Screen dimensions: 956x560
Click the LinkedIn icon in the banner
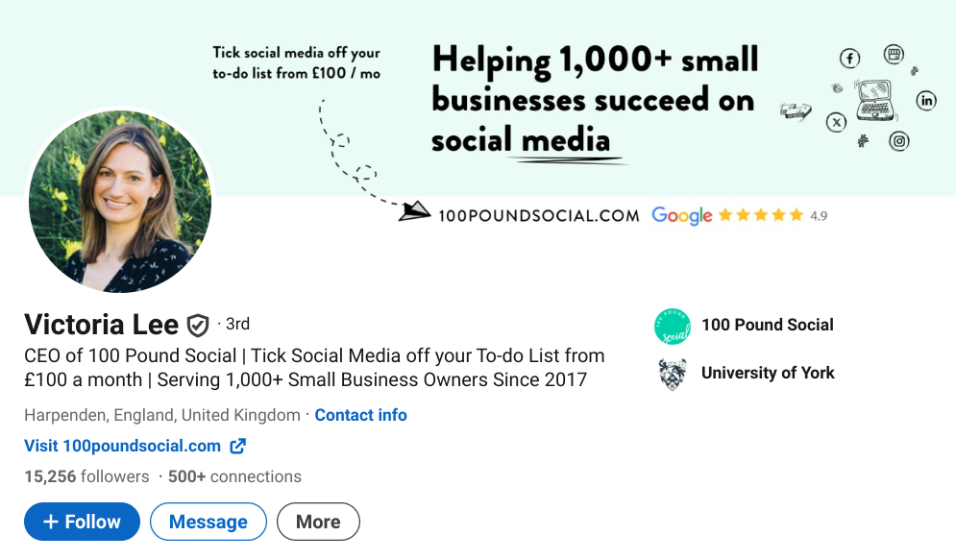[925, 100]
